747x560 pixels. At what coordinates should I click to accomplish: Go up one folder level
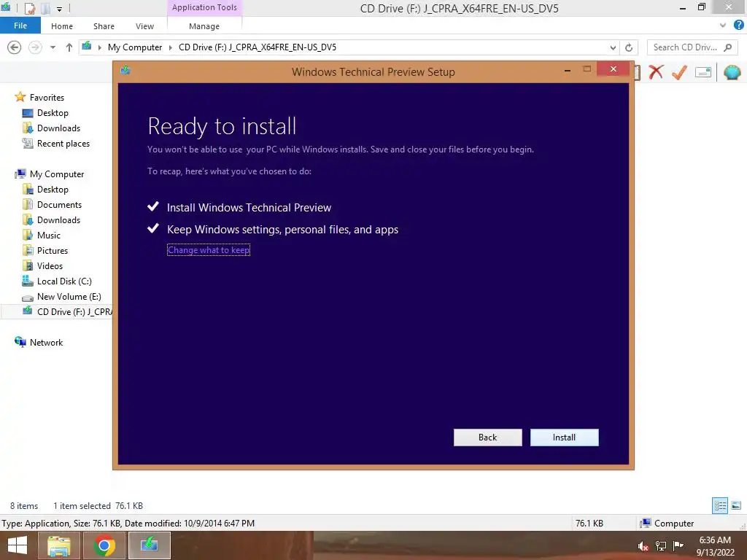point(69,47)
